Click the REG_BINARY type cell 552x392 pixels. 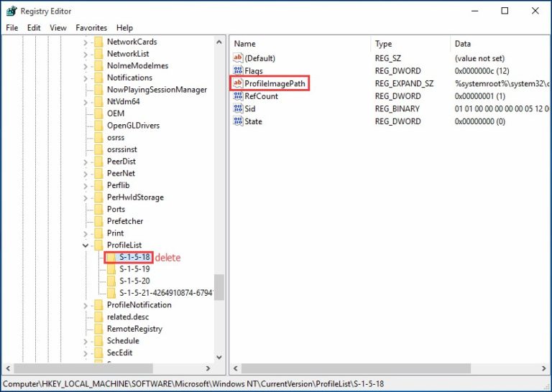click(x=397, y=108)
